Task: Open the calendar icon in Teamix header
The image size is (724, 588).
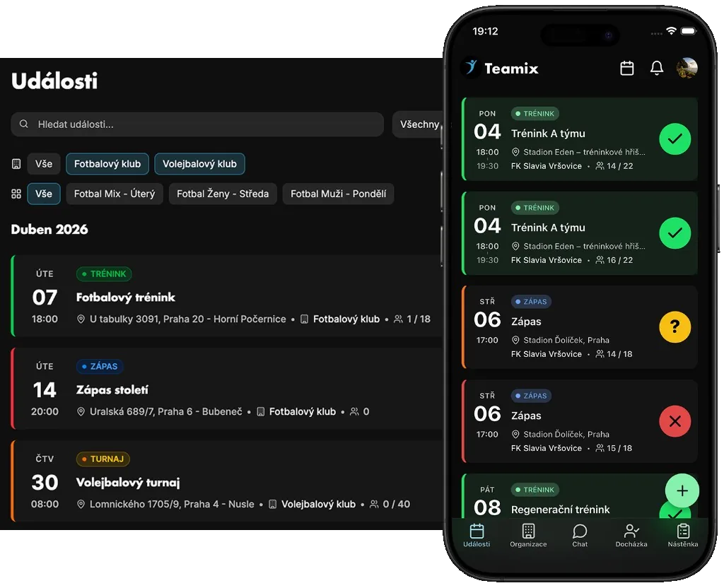Action: (626, 68)
